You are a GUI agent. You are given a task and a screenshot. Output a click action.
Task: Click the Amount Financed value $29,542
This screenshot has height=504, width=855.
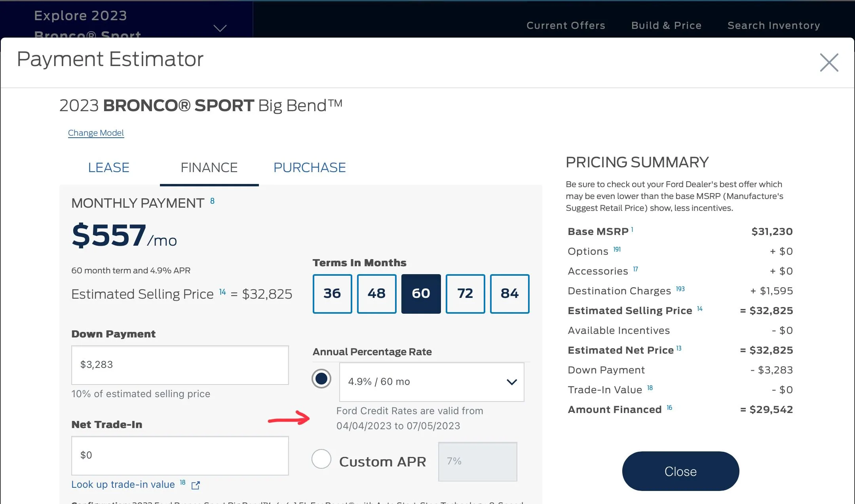(x=766, y=409)
